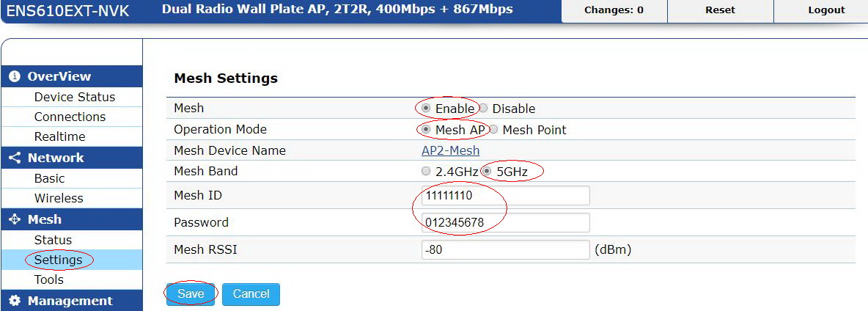Click the Mesh ID input field

coord(505,195)
